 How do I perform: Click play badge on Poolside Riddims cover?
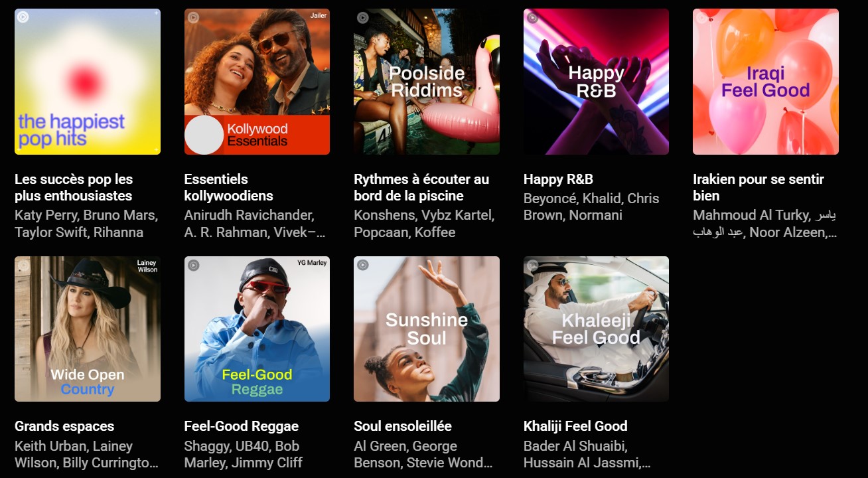pyautogui.click(x=363, y=17)
